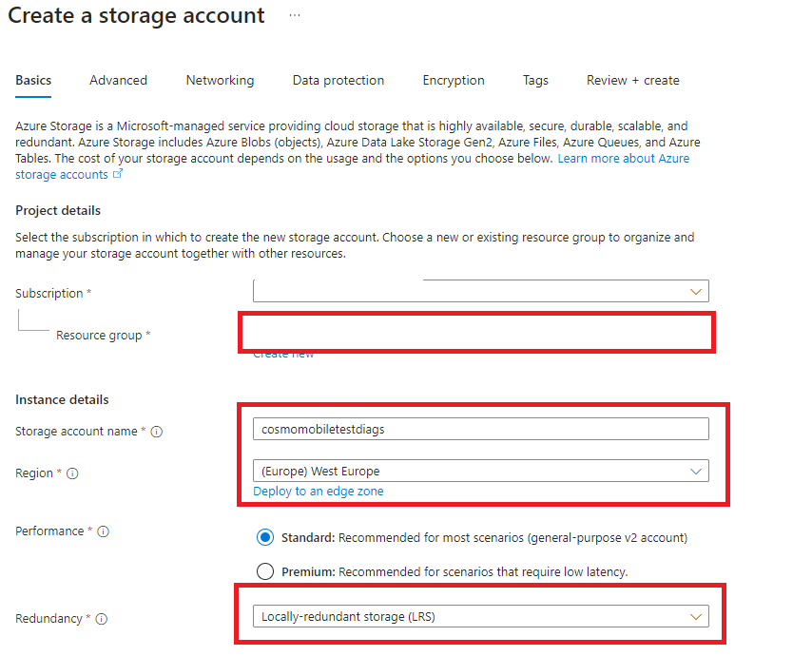Open the Data protection tab

point(338,81)
